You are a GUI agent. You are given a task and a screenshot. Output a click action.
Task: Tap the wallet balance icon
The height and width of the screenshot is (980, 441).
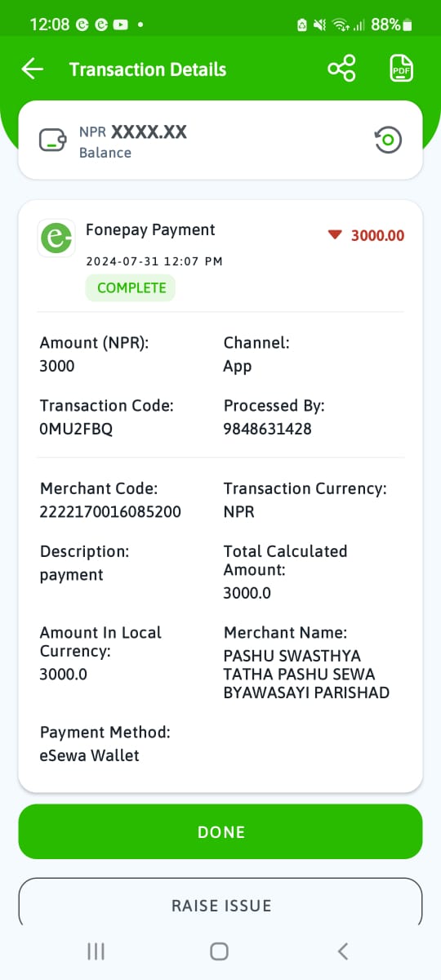53,140
